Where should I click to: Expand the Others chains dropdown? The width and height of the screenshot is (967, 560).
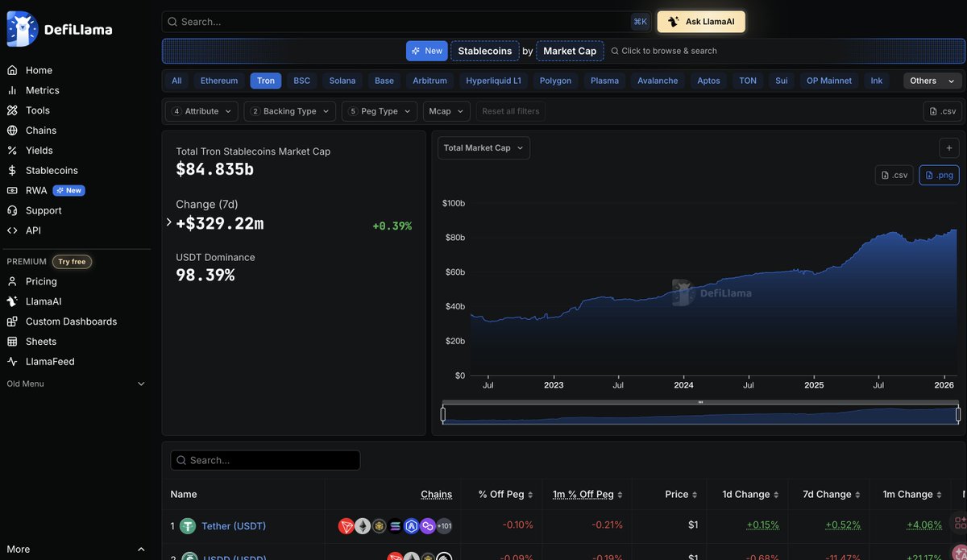pyautogui.click(x=932, y=81)
